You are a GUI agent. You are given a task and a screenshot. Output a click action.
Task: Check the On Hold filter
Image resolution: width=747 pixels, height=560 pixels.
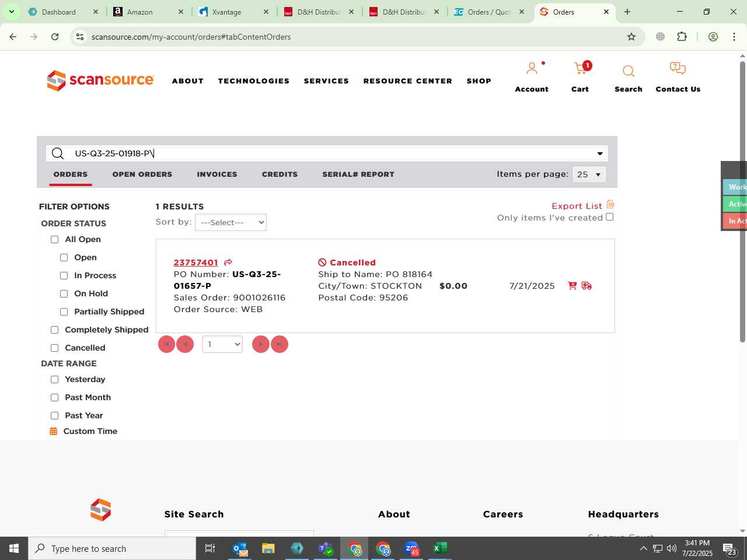[64, 294]
